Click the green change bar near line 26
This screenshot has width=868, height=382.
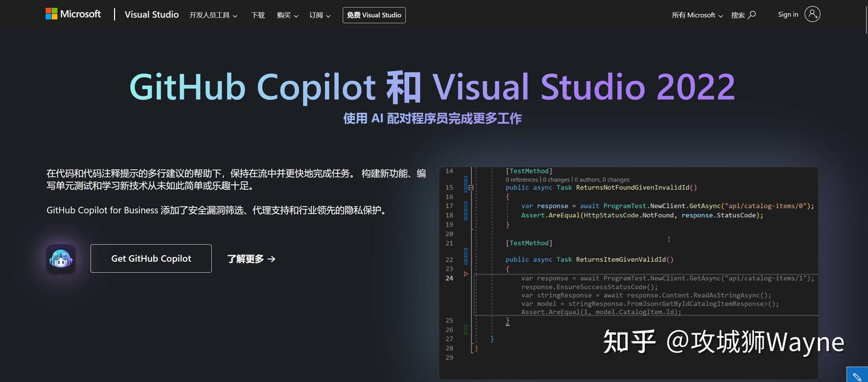point(465,329)
